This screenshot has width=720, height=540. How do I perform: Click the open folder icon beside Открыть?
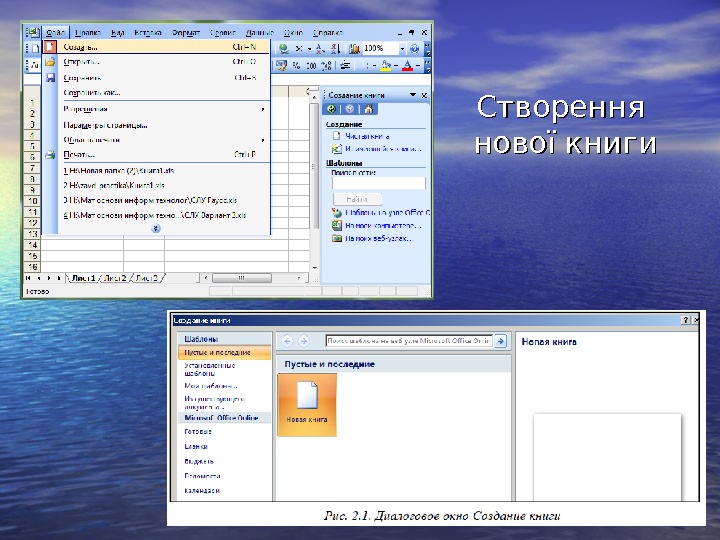point(50,62)
